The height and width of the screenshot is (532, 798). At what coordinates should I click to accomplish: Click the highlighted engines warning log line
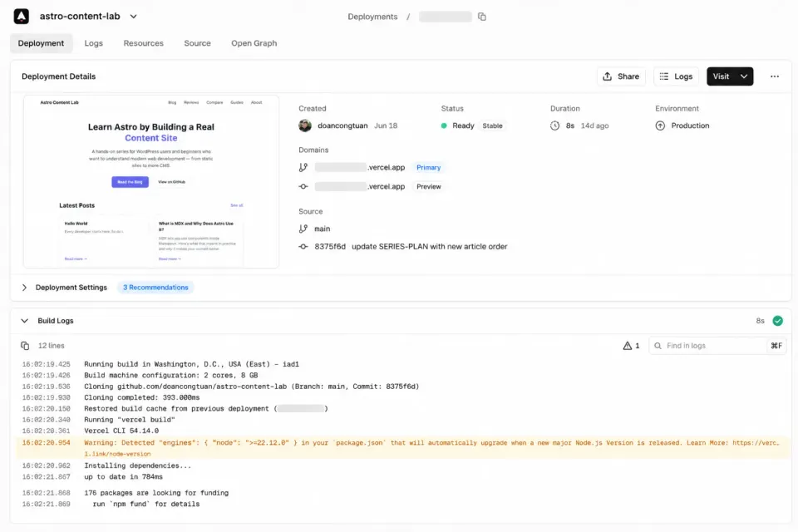(402, 448)
